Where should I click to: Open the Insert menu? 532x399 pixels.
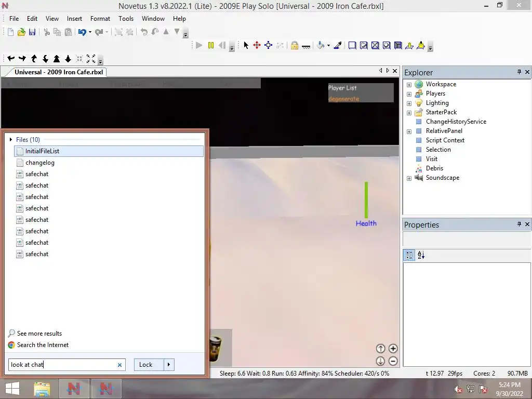click(x=74, y=19)
